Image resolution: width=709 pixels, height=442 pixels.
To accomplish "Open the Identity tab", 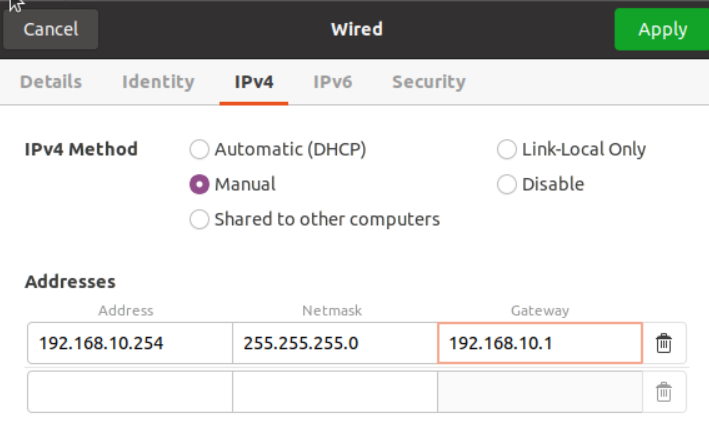I will pos(157,82).
